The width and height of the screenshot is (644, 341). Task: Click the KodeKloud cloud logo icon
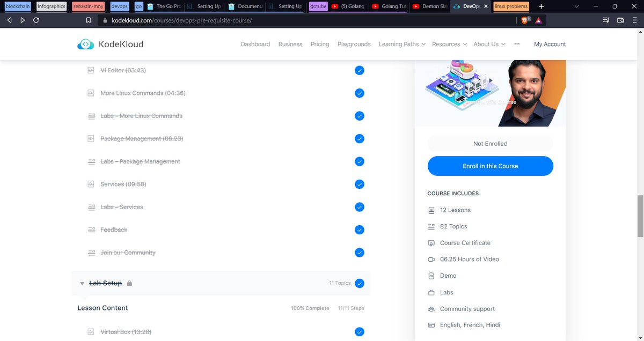pyautogui.click(x=86, y=45)
